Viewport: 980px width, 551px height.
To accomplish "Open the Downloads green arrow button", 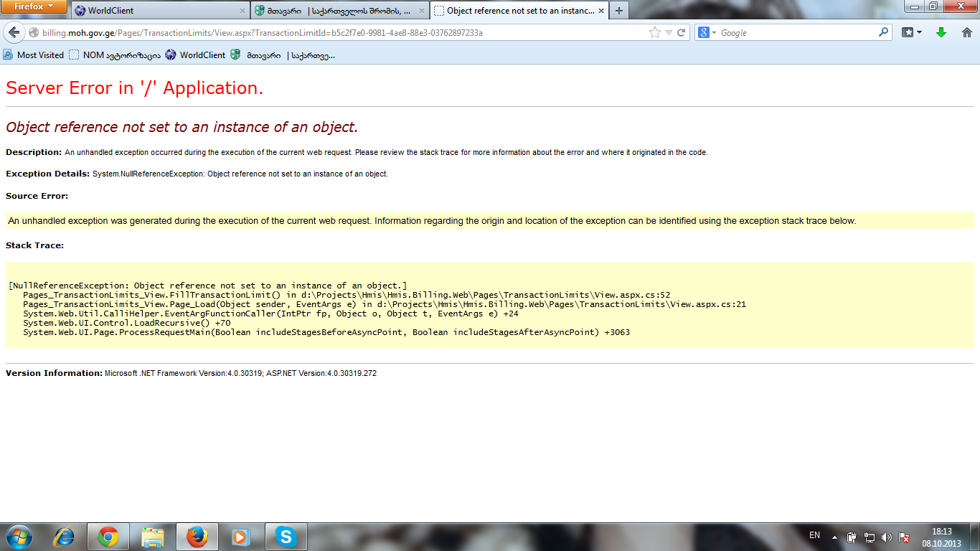I will [x=941, y=32].
